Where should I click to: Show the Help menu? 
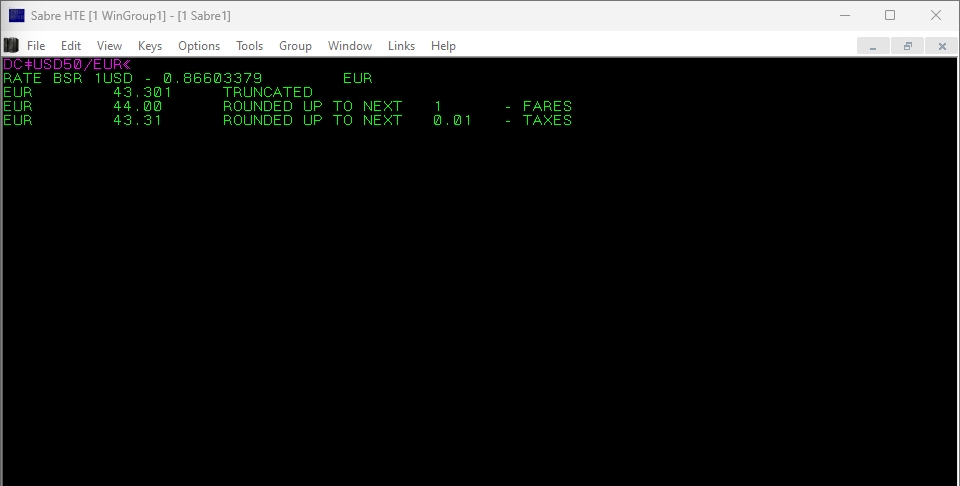[443, 46]
